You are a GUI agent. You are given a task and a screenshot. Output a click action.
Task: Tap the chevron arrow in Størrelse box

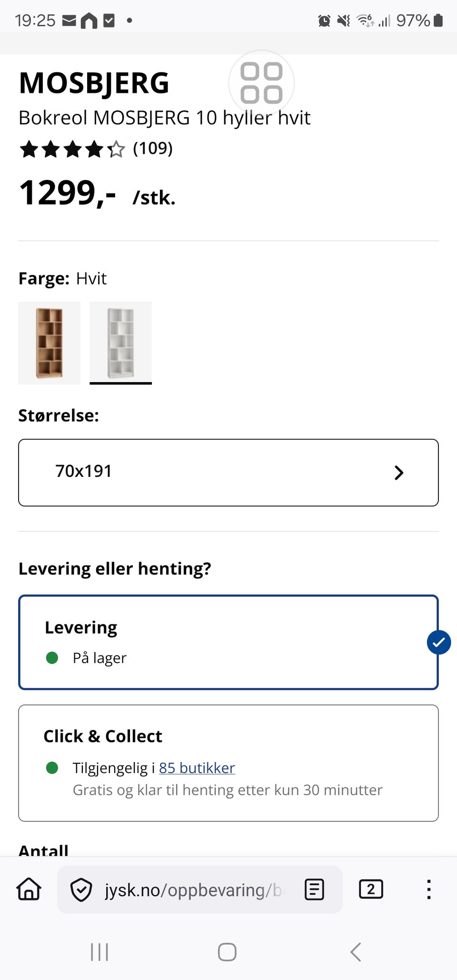(x=399, y=473)
